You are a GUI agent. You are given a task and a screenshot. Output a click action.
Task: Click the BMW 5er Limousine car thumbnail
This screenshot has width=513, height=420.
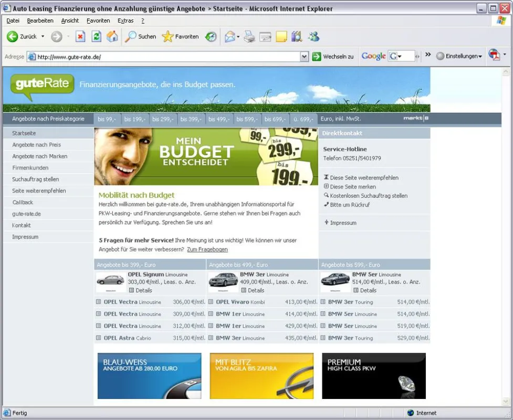pyautogui.click(x=336, y=282)
